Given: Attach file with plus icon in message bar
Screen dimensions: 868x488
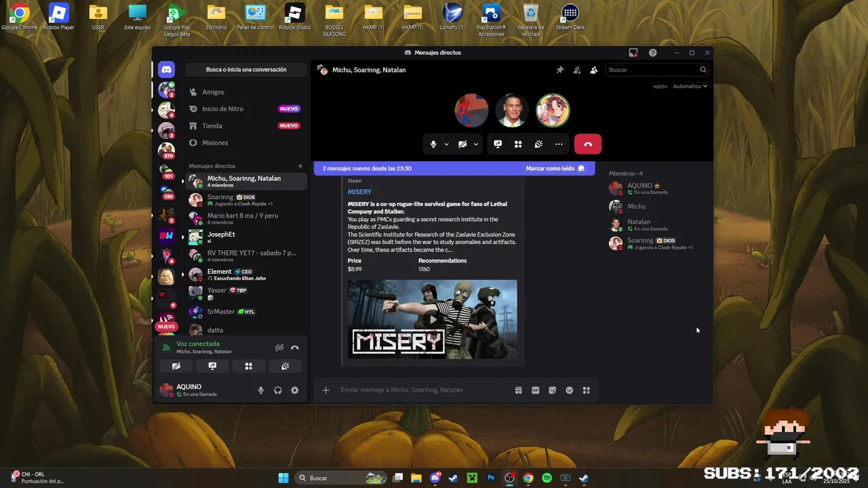Looking at the screenshot, I should (326, 390).
